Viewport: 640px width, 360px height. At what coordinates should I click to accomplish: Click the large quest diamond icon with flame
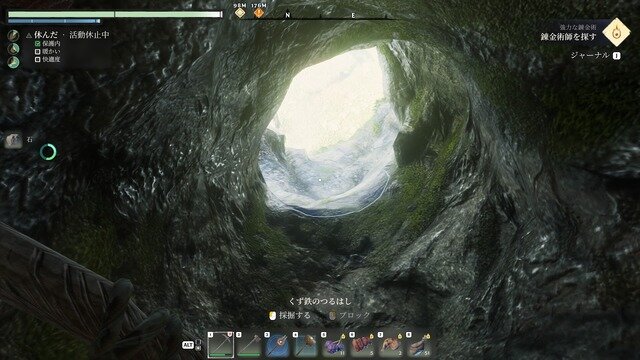point(616,32)
